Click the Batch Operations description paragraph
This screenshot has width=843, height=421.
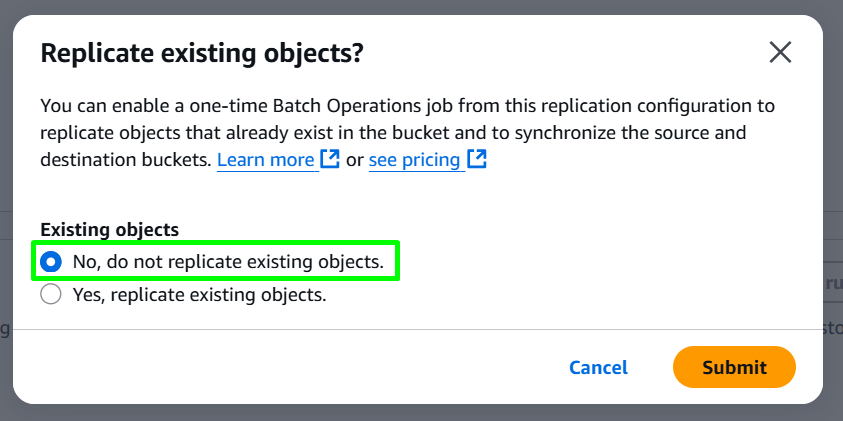[x=408, y=133]
